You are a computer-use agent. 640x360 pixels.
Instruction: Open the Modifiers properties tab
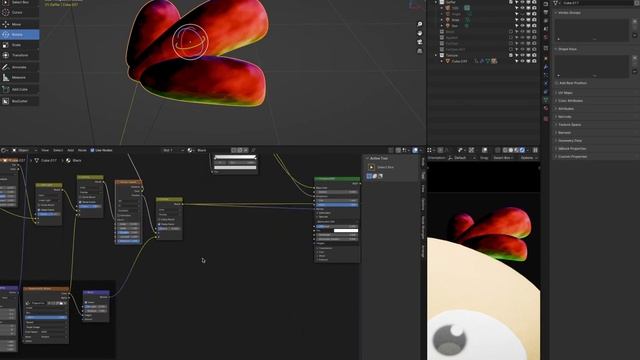(546, 67)
